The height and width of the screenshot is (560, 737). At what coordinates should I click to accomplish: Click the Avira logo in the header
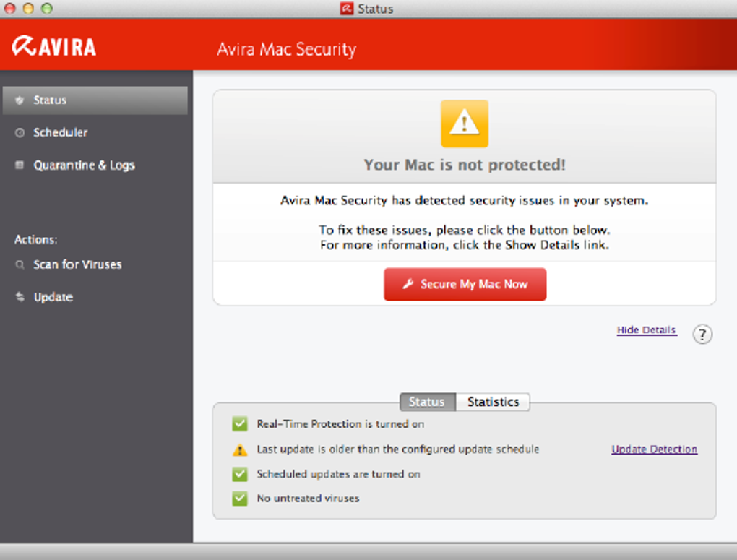54,47
